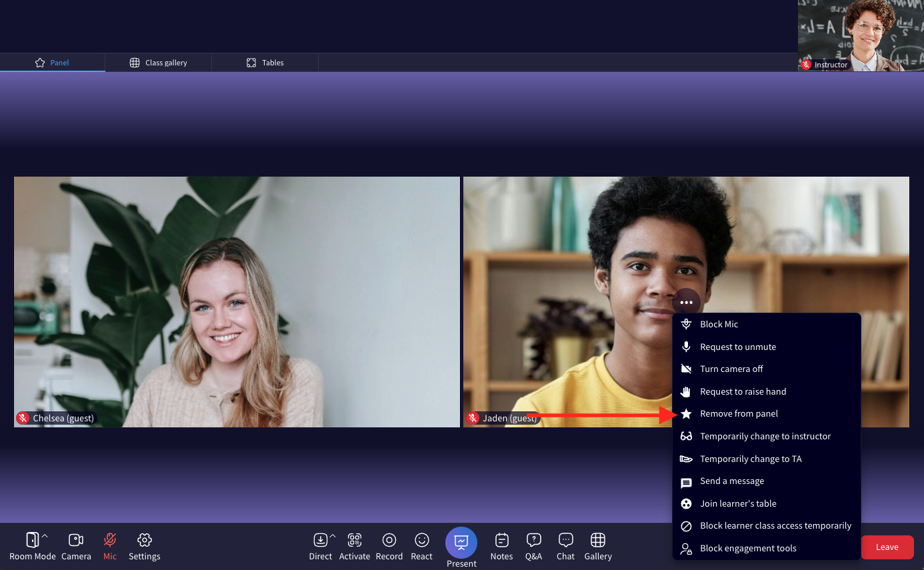Viewport: 924px width, 570px height.
Task: Click Chelsea's video tile
Action: click(237, 302)
